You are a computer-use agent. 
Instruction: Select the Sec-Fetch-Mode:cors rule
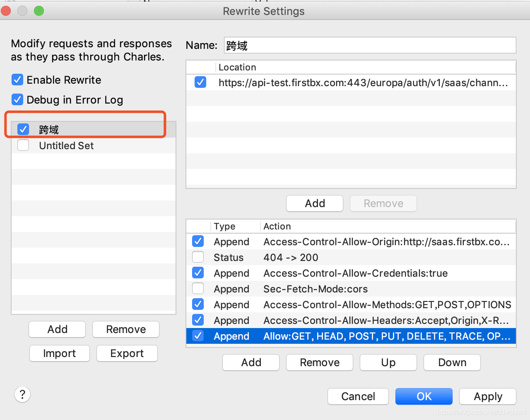[x=351, y=289]
